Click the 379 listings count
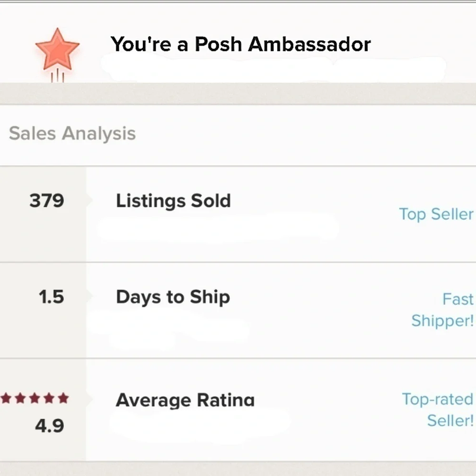The width and height of the screenshot is (476, 476). click(47, 201)
